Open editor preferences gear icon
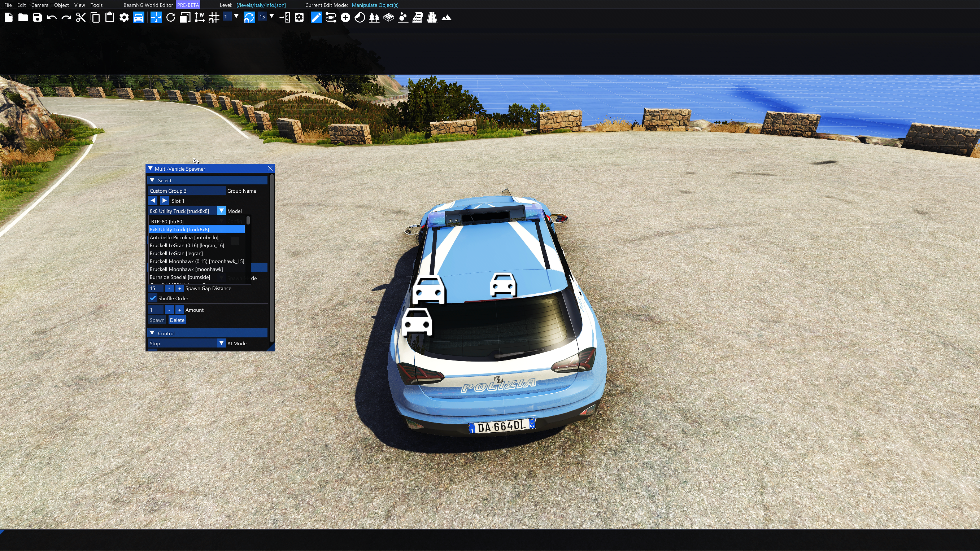This screenshot has width=980, height=551. click(x=124, y=17)
